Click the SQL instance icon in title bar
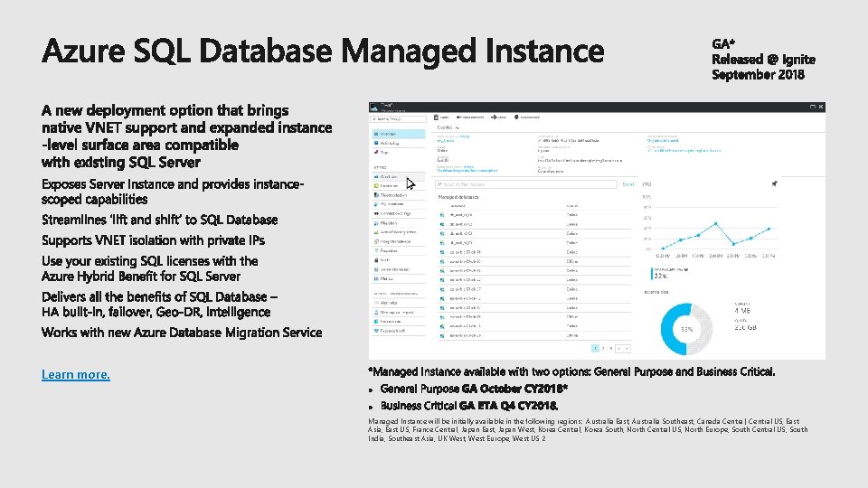 pyautogui.click(x=374, y=108)
